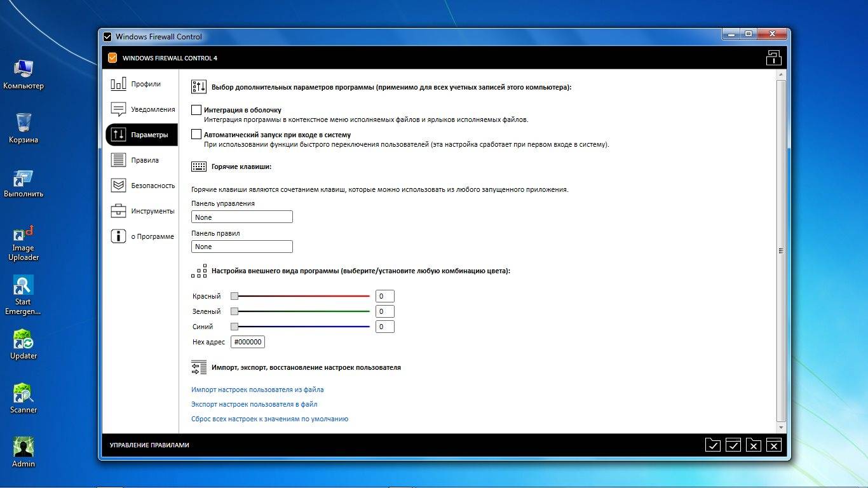Viewport: 868px width, 488px height.
Task: Click the Безопасность shield layers icon
Action: point(118,186)
